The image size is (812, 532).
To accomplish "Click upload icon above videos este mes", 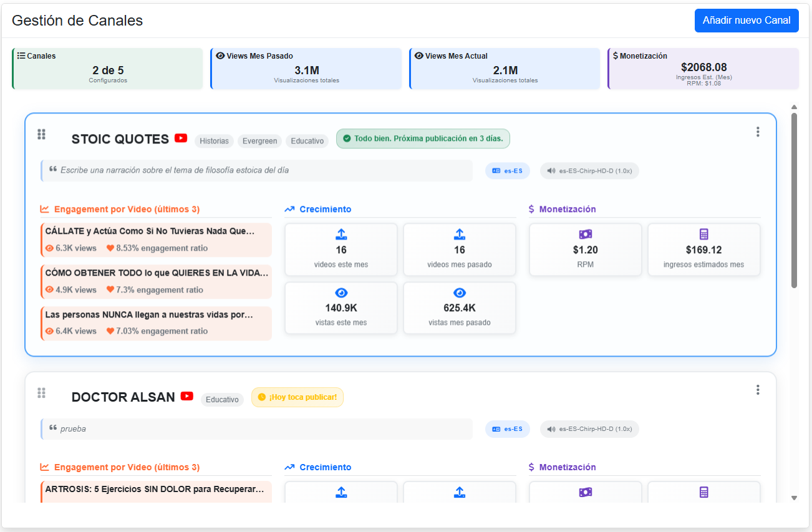I will point(341,235).
